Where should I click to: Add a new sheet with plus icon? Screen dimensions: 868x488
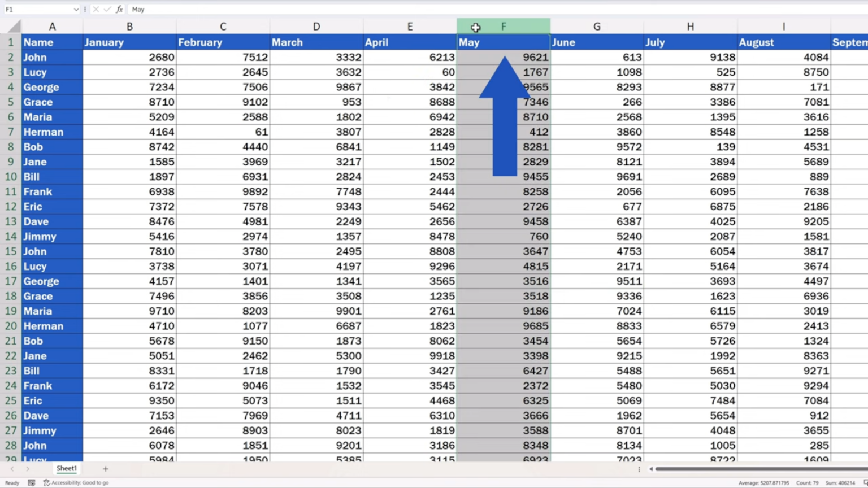click(105, 469)
